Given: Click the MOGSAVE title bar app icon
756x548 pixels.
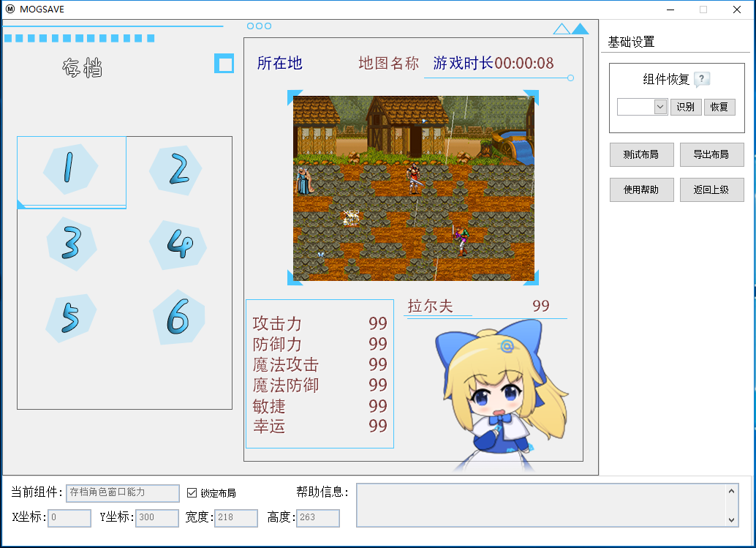Looking at the screenshot, I should coord(10,10).
